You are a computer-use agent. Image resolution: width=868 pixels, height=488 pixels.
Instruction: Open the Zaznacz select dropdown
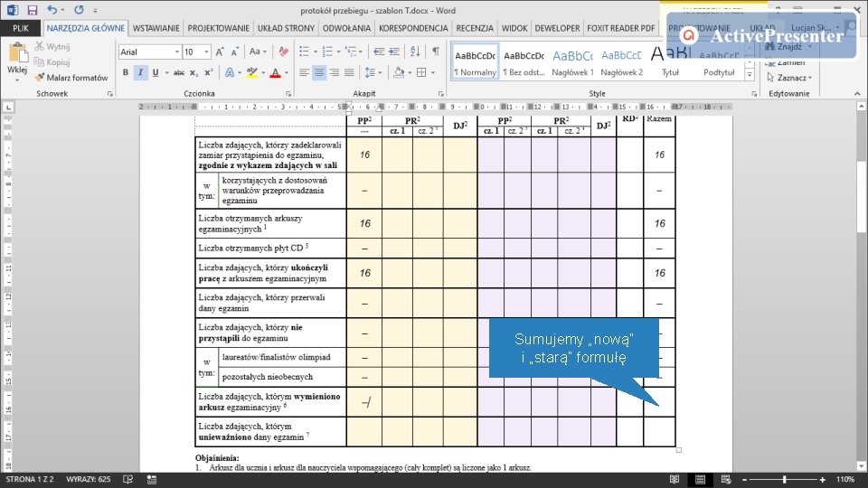(x=790, y=78)
